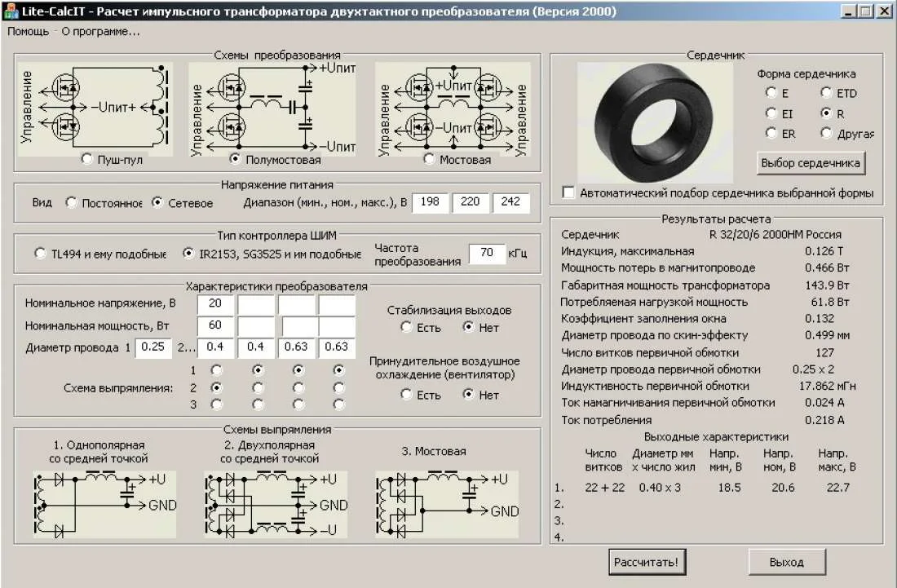Image resolution: width=897 pixels, height=588 pixels.
Task: Select rectifier scheme 3 for first output
Action: pyautogui.click(x=216, y=405)
